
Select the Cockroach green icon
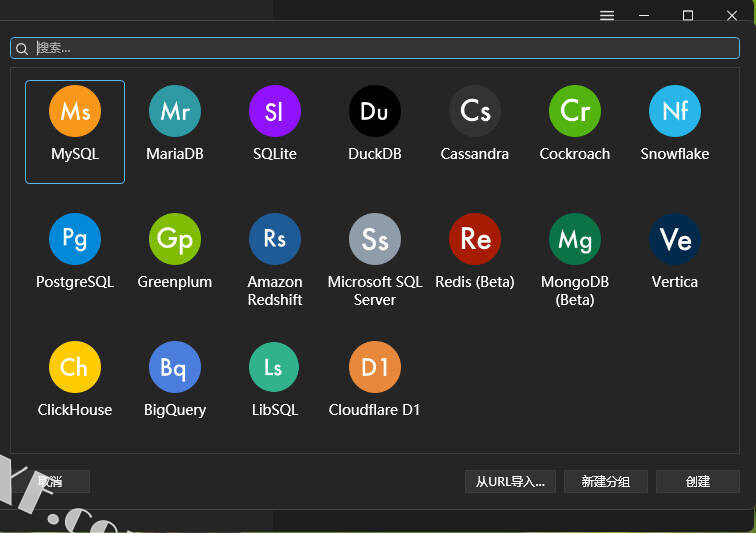coord(575,111)
